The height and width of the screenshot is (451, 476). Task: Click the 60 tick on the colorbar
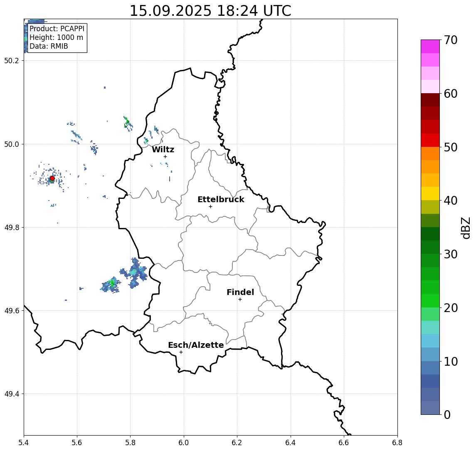(451, 94)
